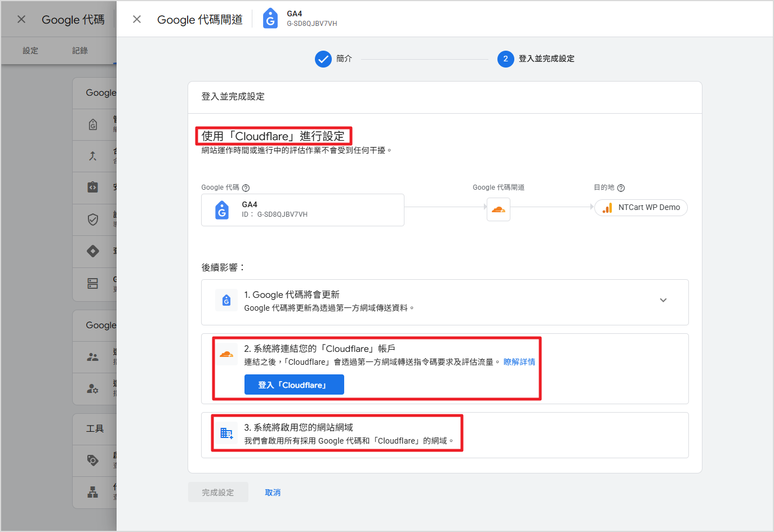Click the Google 代碼閘道 label above Cloudflare icon
This screenshot has height=532, width=774.
tap(499, 187)
